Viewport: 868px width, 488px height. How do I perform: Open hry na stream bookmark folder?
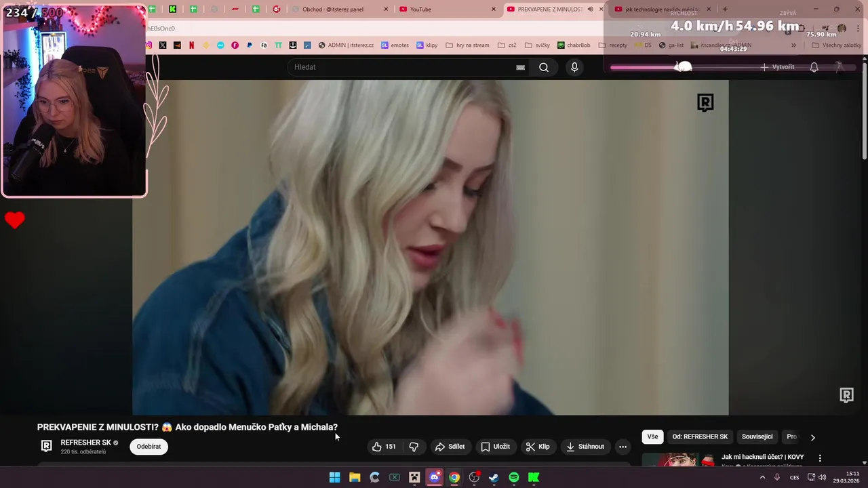[467, 45]
